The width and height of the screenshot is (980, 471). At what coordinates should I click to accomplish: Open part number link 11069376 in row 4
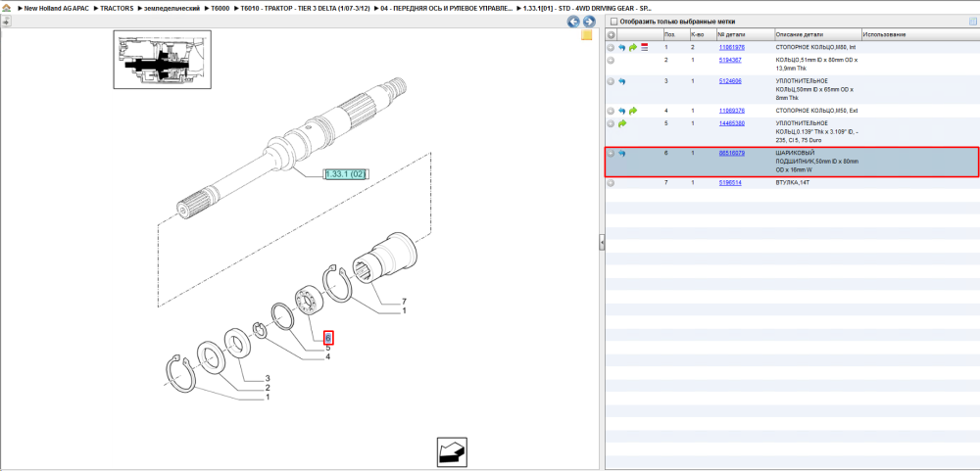(x=731, y=111)
